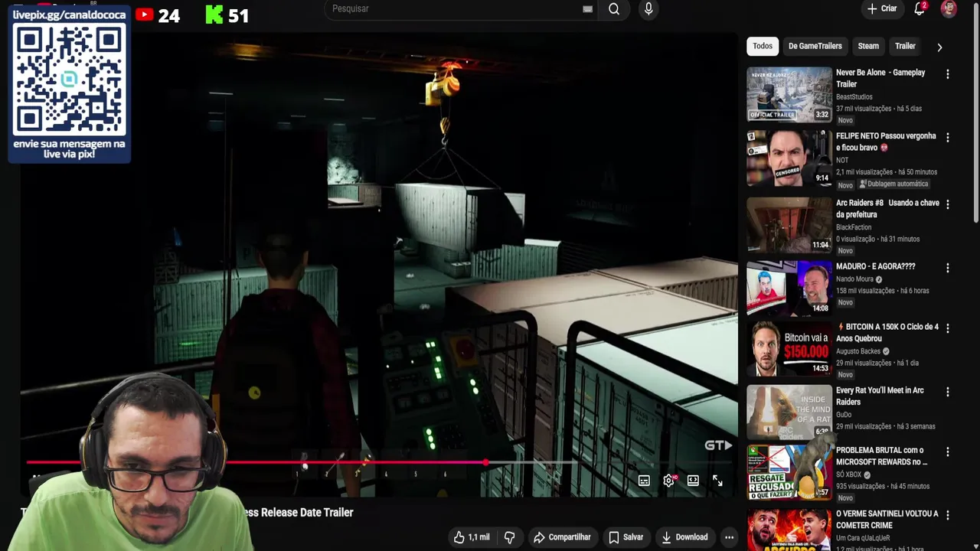Click BeastStudios channel name

[x=854, y=97]
